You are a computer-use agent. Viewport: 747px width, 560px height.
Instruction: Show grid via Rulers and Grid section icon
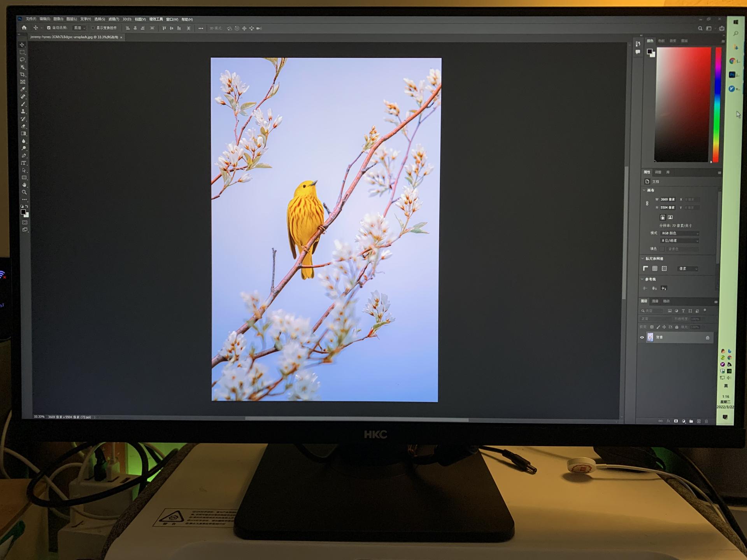(655, 268)
